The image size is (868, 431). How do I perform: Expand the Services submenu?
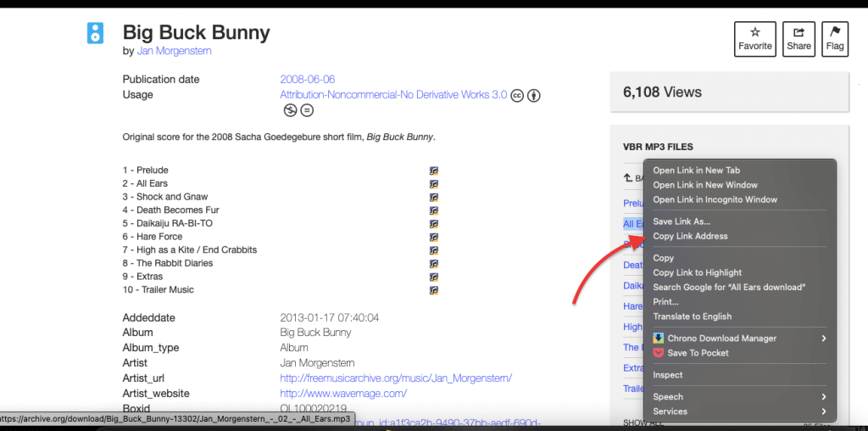coord(739,411)
